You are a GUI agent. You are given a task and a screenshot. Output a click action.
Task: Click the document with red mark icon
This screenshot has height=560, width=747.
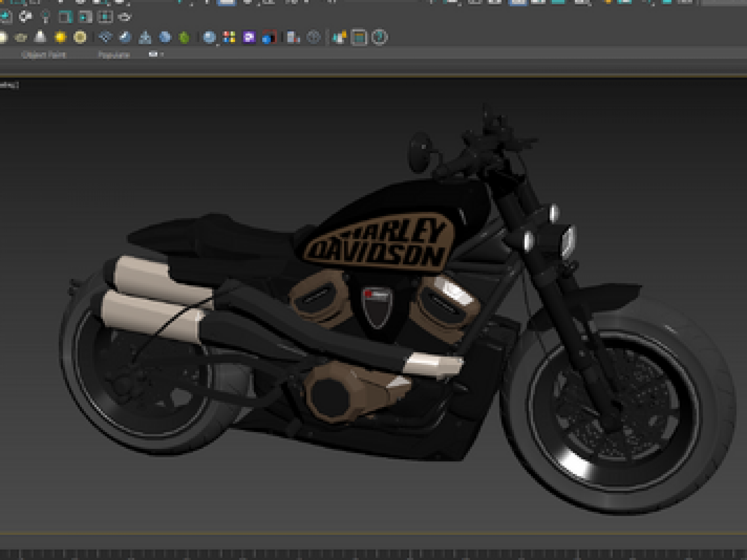[x=294, y=37]
